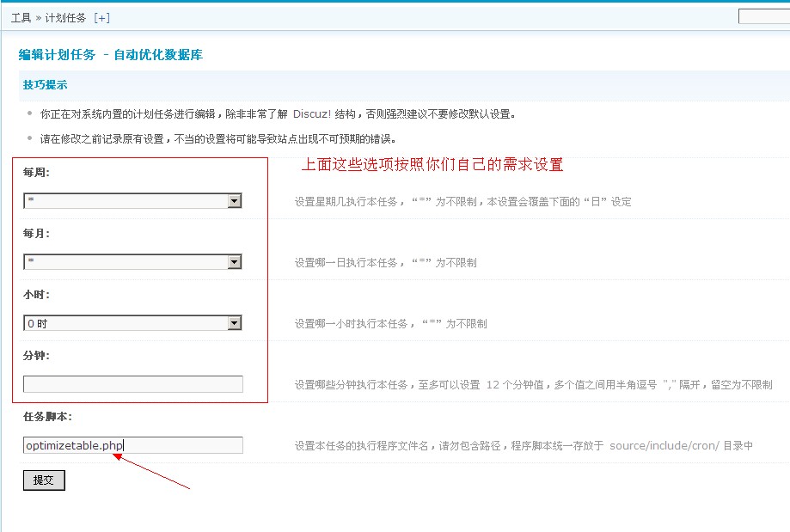Click the 任务脚本 field with optimizetable.php
The image size is (790, 532).
click(x=133, y=445)
